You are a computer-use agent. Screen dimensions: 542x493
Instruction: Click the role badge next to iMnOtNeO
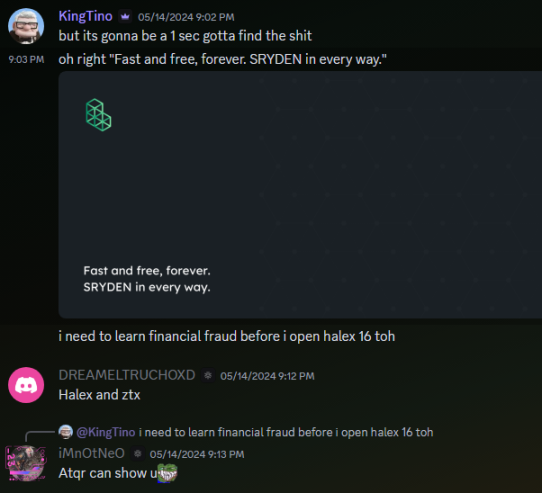[138, 454]
